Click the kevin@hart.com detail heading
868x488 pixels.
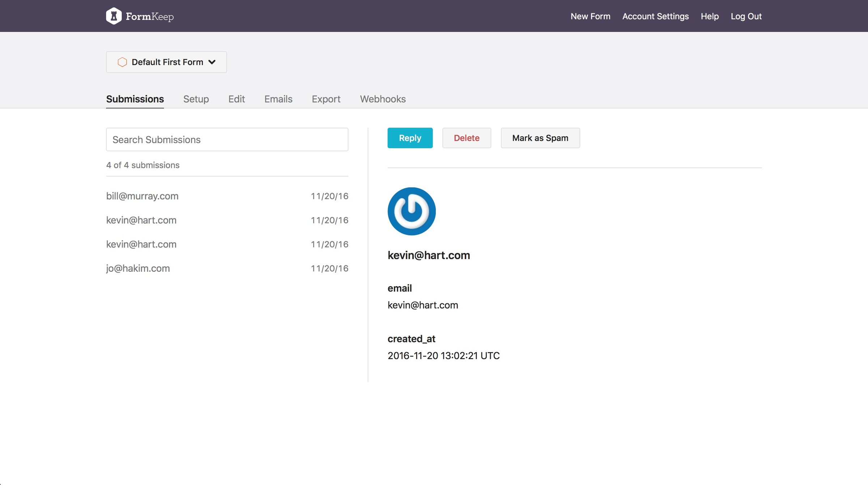coord(429,255)
